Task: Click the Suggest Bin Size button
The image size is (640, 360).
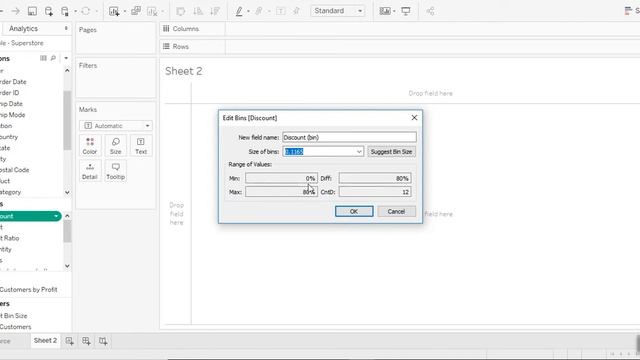Action: pyautogui.click(x=391, y=151)
